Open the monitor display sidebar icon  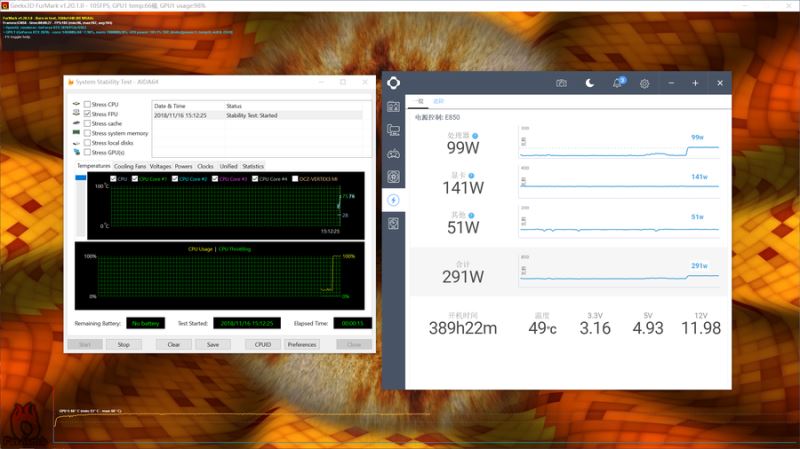393,130
